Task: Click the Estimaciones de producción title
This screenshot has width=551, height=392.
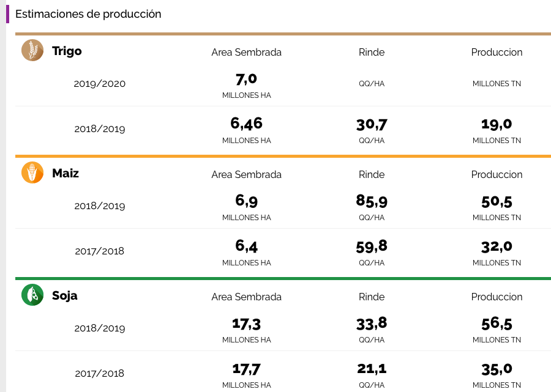Action: point(88,13)
